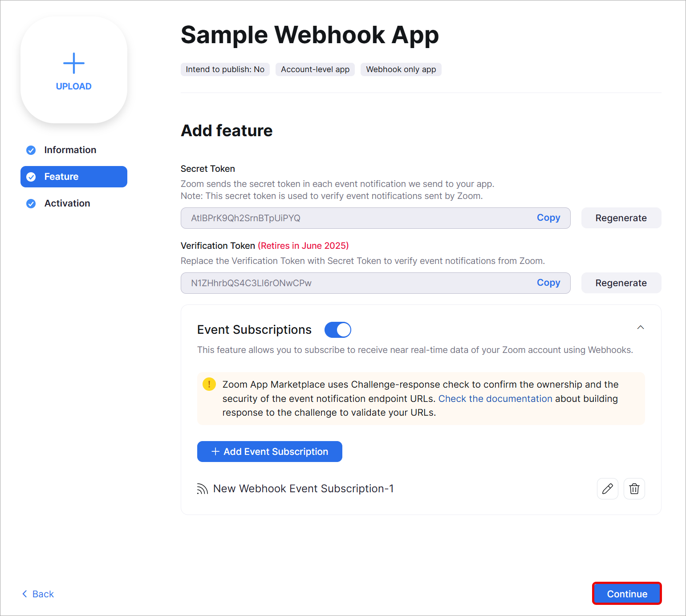Click the warning icon in the challenge-response notice
686x616 pixels.
[209, 384]
